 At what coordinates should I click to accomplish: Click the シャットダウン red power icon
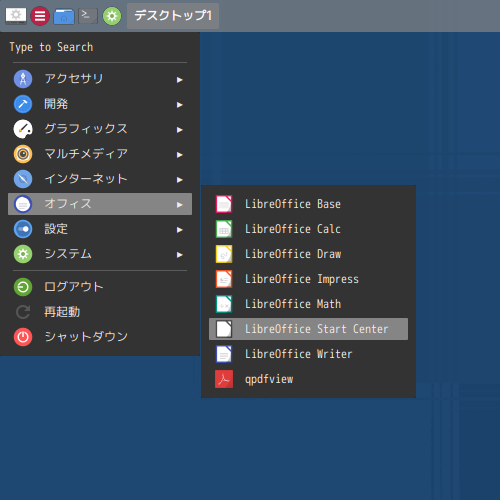pyautogui.click(x=23, y=337)
